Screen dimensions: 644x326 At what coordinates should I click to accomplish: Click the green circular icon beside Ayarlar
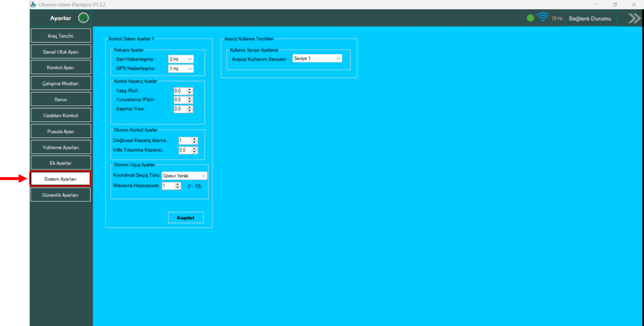83,18
